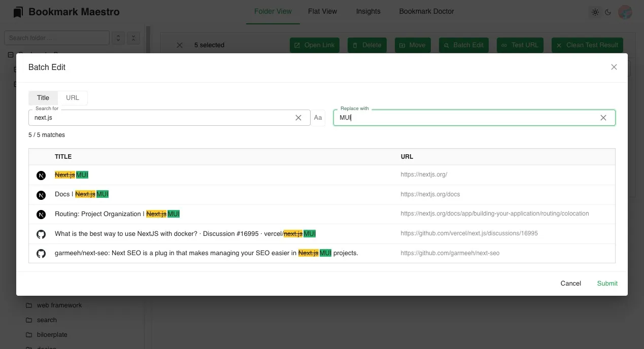Click the Routing: Project Organization title
This screenshot has width=644, height=349.
coord(117,214)
